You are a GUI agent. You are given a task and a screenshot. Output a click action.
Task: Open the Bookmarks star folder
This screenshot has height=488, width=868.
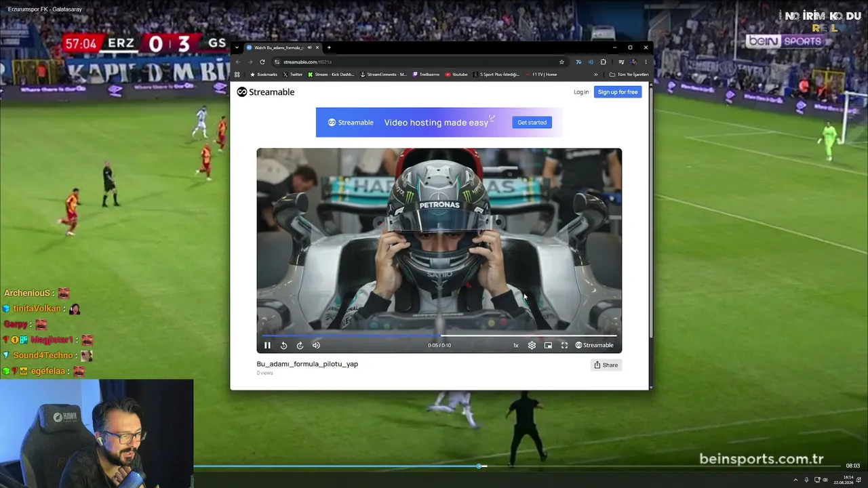coord(264,75)
